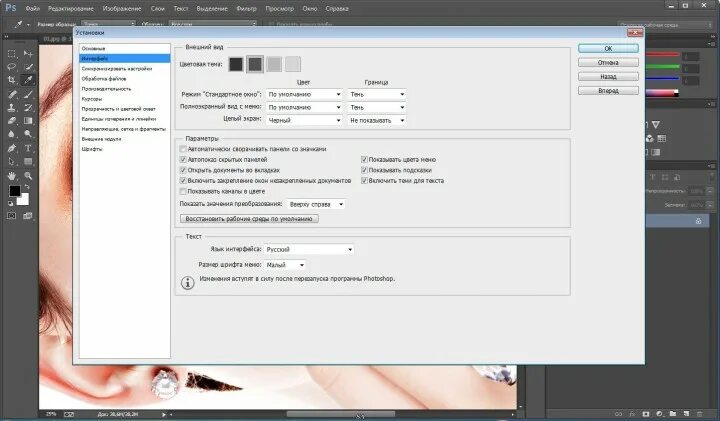The width and height of the screenshot is (720, 421).
Task: Open fullscreen with menu color dropdown
Action: tap(304, 107)
